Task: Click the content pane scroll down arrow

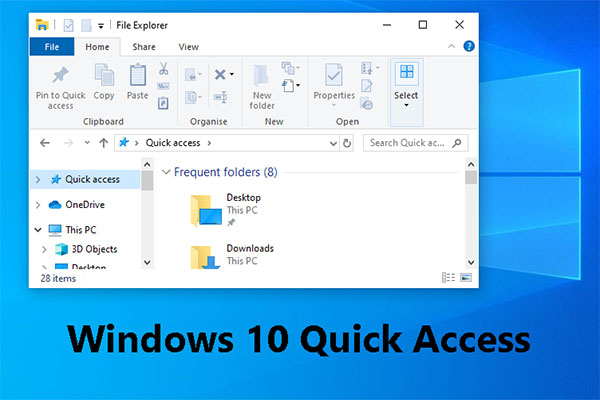Action: pyautogui.click(x=471, y=263)
